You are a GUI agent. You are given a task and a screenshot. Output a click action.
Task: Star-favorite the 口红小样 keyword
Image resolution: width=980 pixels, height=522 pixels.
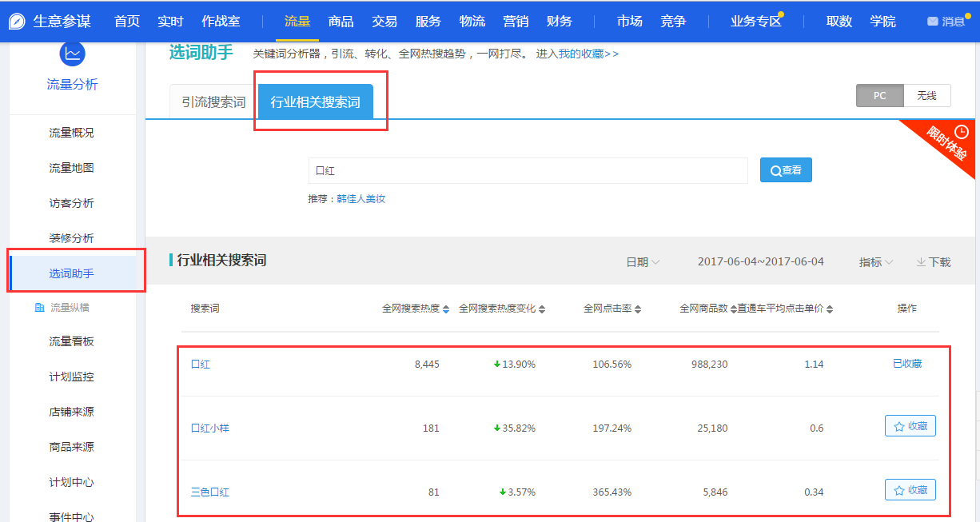(910, 426)
